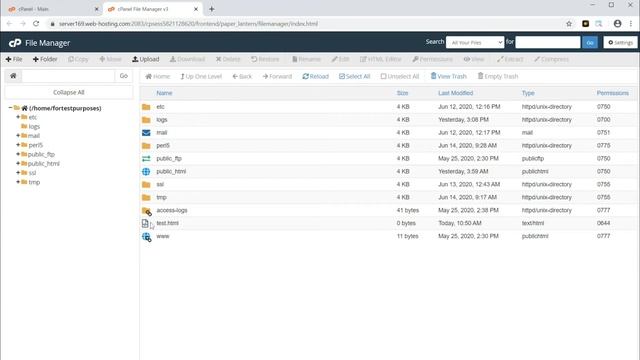Click the View toolbar button

[474, 59]
